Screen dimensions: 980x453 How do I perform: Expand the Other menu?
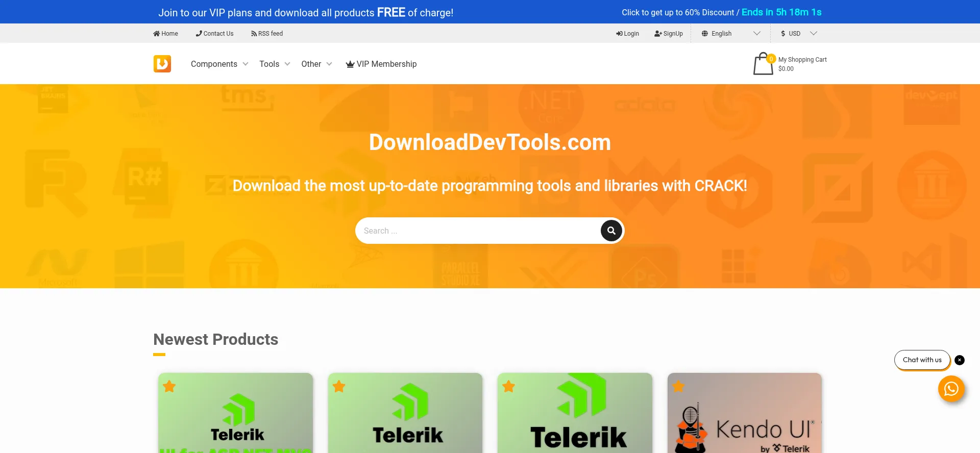pyautogui.click(x=316, y=64)
